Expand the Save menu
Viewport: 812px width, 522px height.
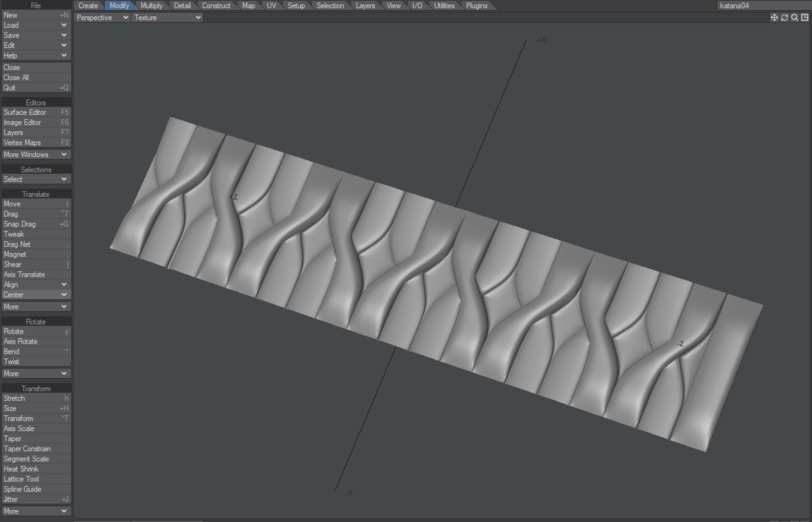36,35
